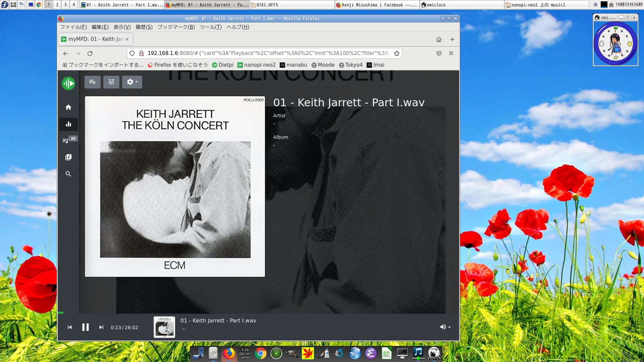Viewport: 644px width, 362px height.
Task: Open the myMPD home view
Action: 68,107
